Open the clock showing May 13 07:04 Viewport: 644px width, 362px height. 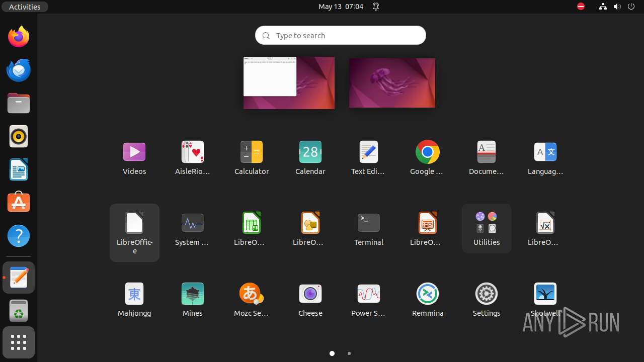tap(341, 7)
